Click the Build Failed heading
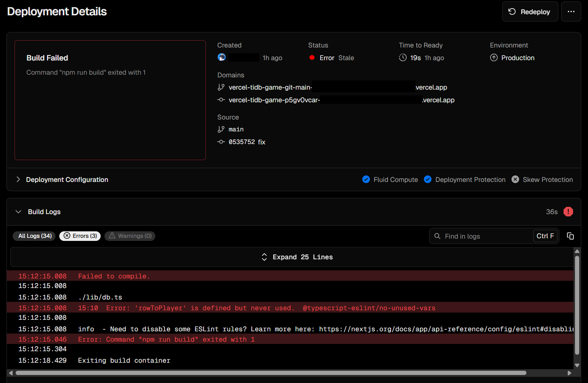 click(47, 58)
